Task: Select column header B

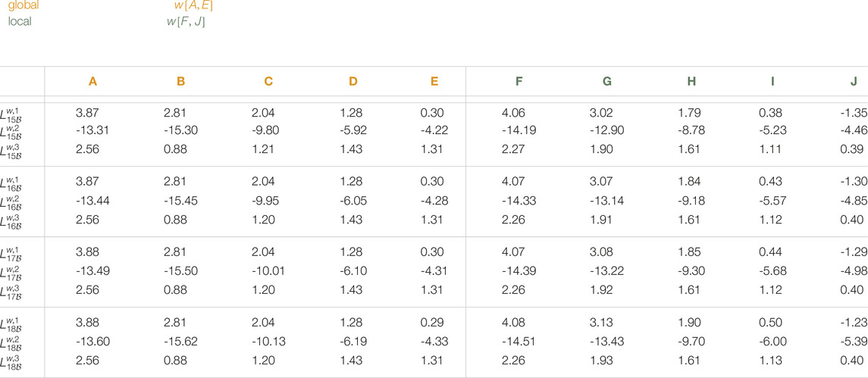Action: 181,81
